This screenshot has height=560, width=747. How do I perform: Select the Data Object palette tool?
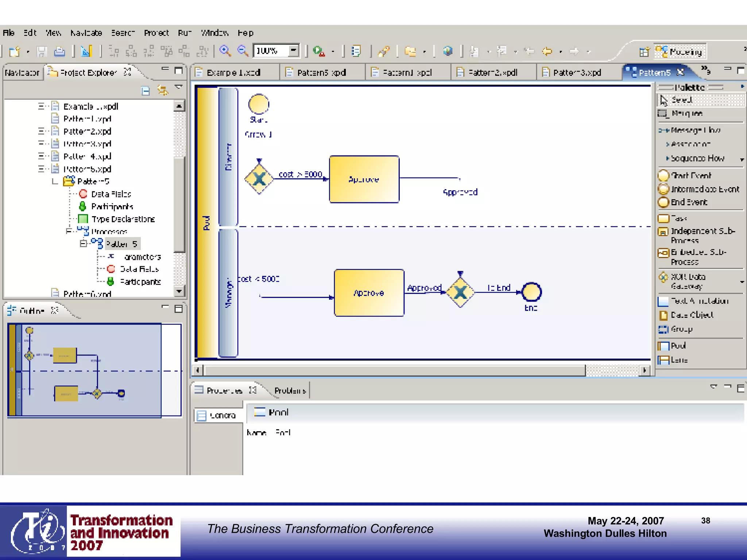point(691,315)
